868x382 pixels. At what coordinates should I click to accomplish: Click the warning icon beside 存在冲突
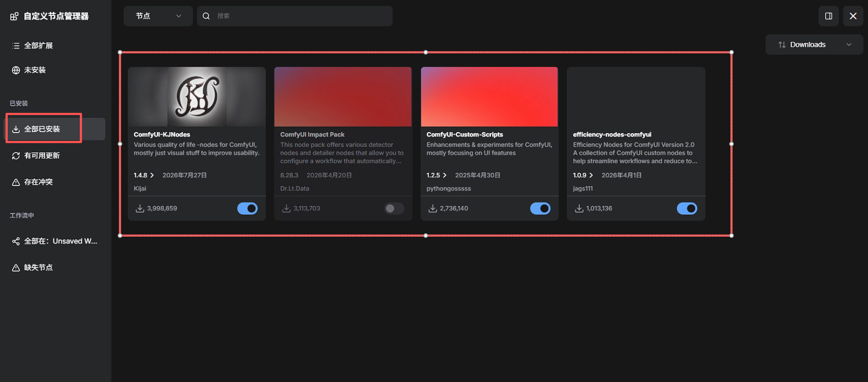pos(16,182)
